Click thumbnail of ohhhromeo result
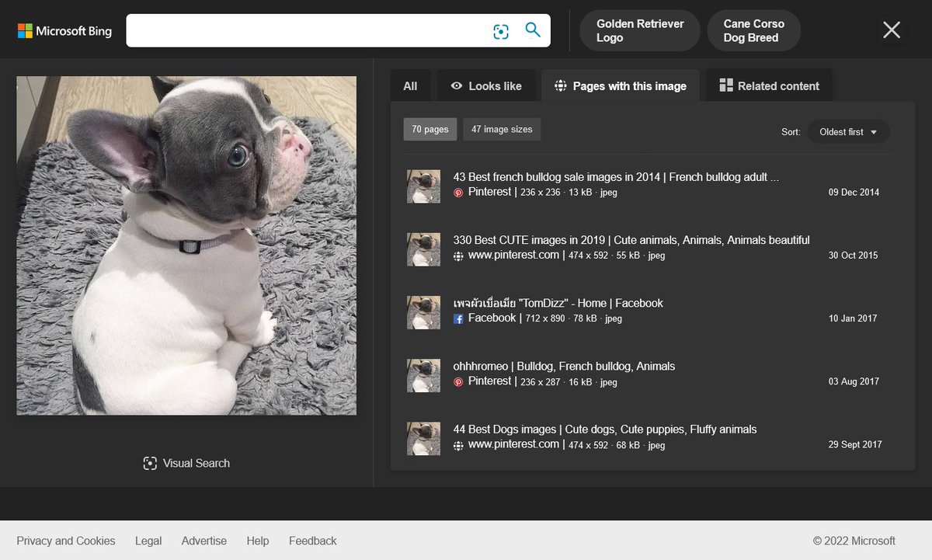The height and width of the screenshot is (560, 932). click(x=424, y=375)
